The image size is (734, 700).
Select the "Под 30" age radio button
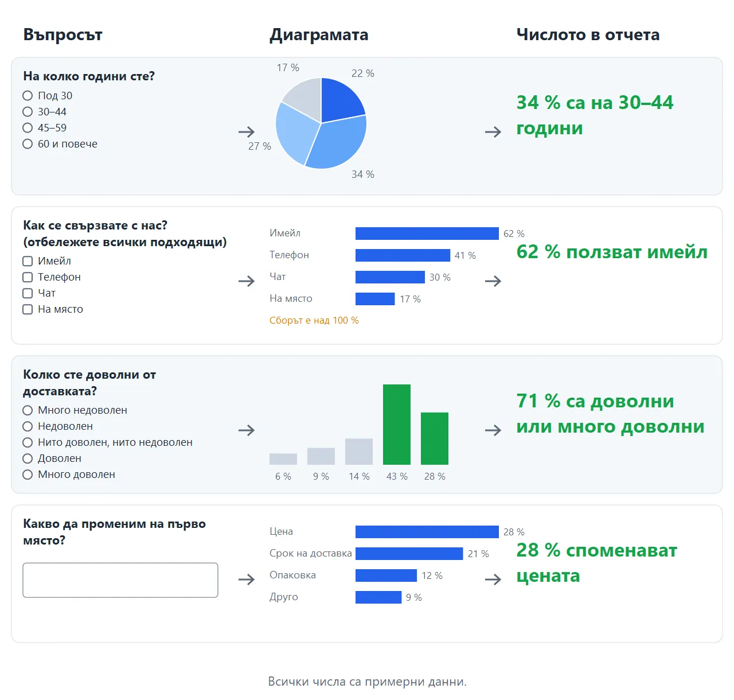(28, 96)
